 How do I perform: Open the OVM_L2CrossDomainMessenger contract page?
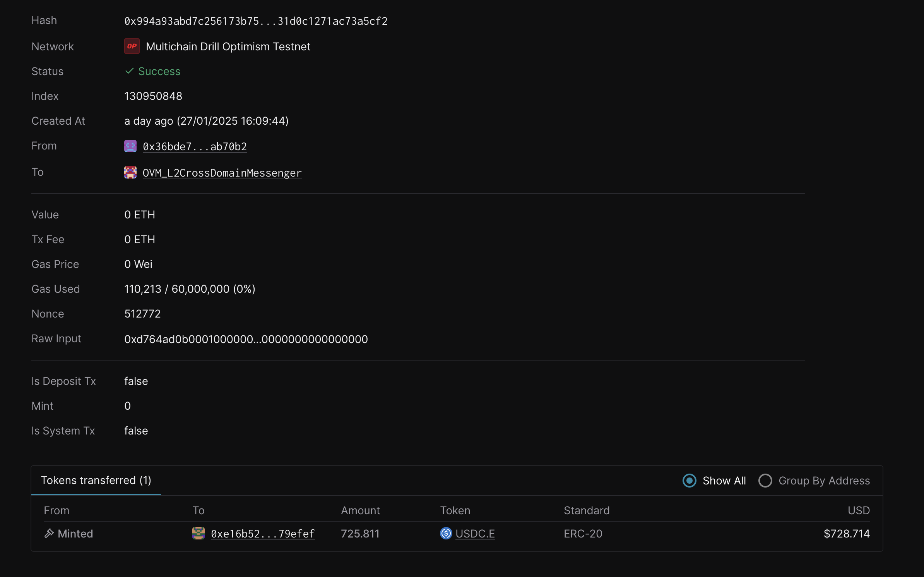coord(222,173)
